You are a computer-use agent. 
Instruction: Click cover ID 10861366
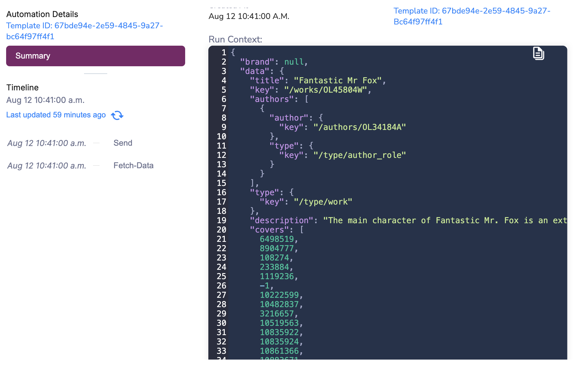279,351
